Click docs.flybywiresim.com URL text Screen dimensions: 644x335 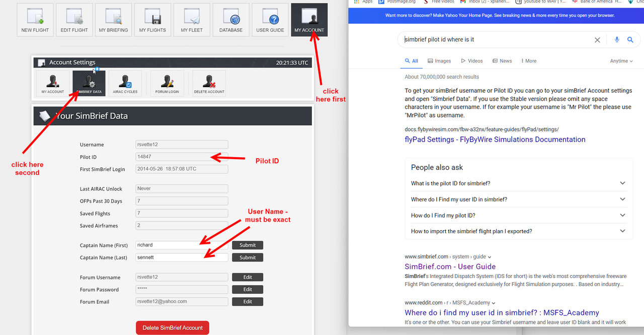pyautogui.click(x=481, y=129)
